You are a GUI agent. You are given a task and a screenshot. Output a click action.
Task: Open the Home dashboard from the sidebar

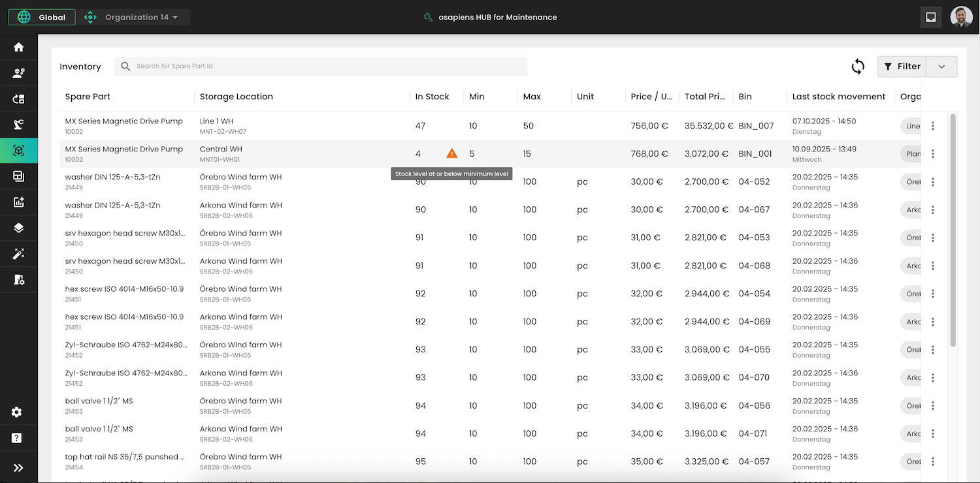click(18, 46)
